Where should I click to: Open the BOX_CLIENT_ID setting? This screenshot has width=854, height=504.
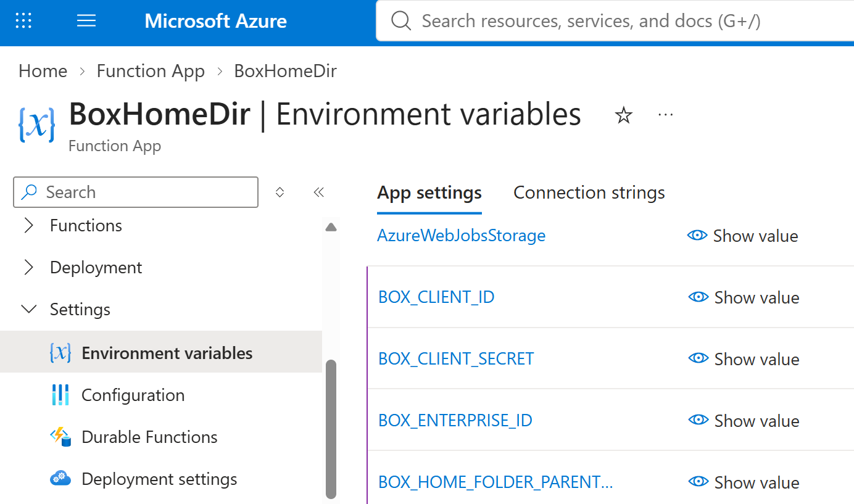coord(436,297)
